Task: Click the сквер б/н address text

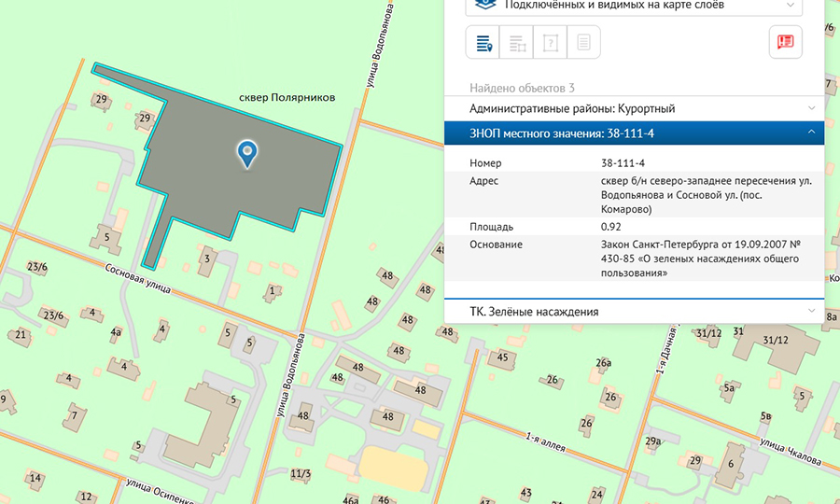Action: [x=707, y=195]
